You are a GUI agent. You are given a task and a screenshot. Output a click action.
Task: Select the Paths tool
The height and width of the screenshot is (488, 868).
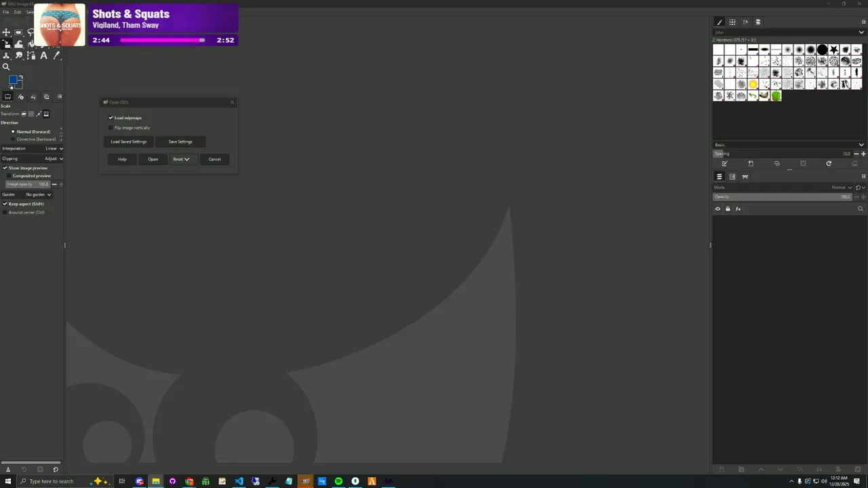point(31,56)
